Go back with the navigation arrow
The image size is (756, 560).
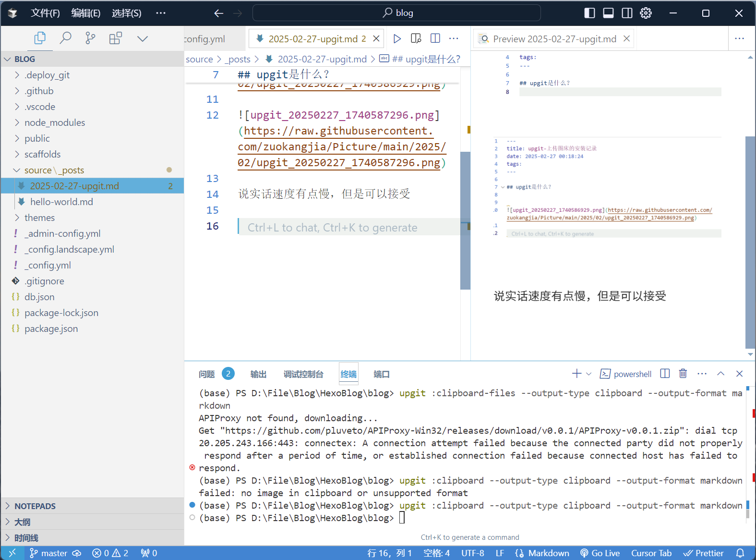pos(219,13)
